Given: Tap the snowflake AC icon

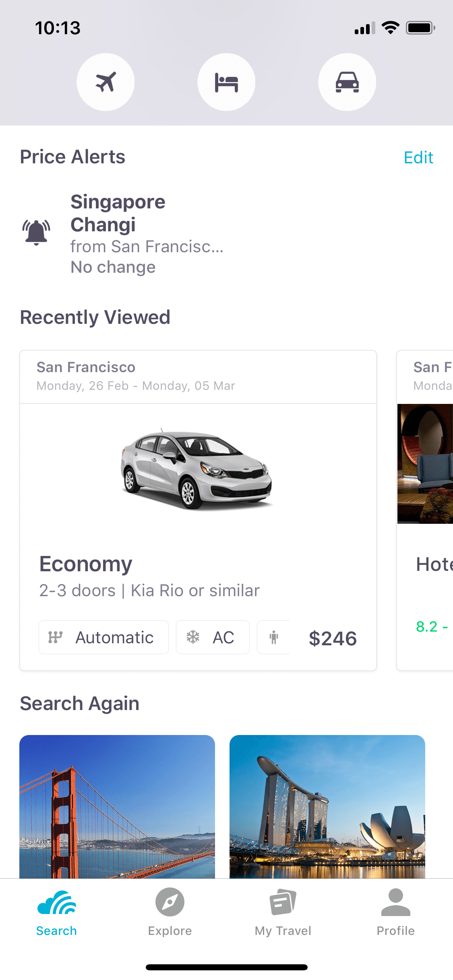Looking at the screenshot, I should [193, 637].
